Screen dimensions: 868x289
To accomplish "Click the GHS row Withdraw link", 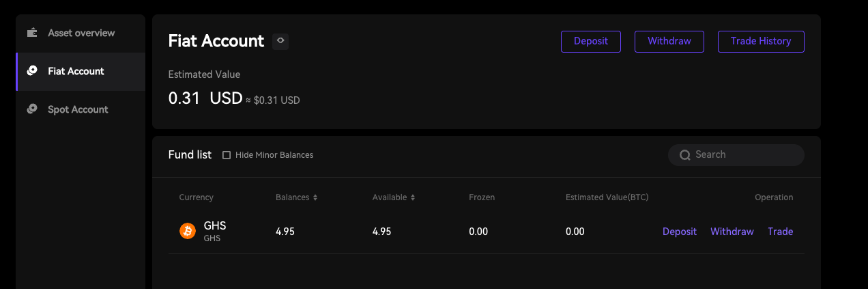I will (x=732, y=232).
